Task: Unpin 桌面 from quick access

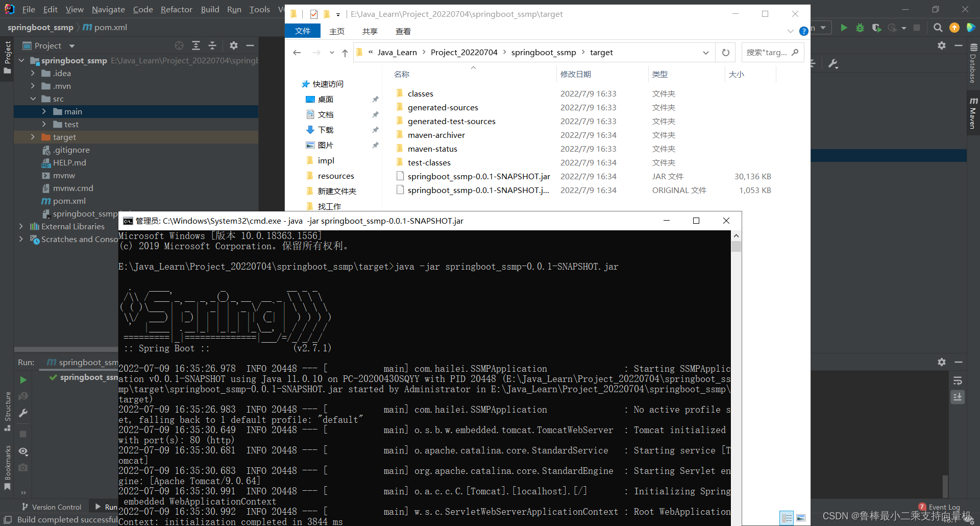Action: tap(375, 99)
